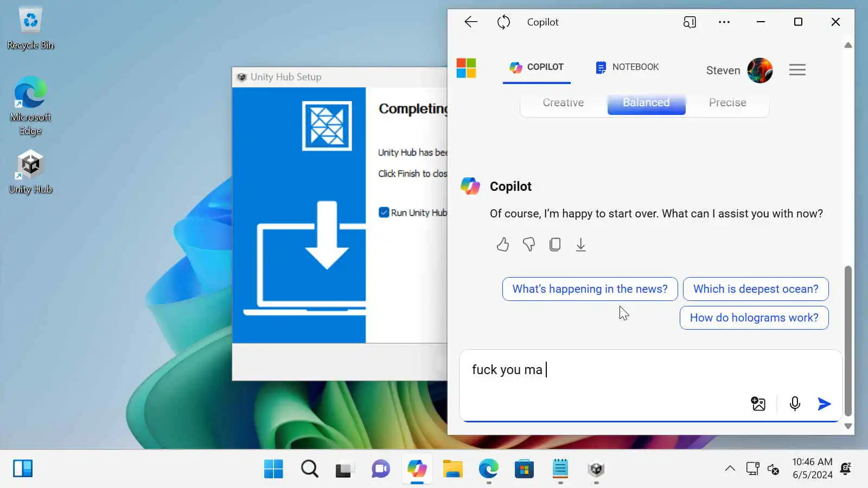Screen dimensions: 868x488
Task: Click the Unity Hub Setup title bar
Action: tap(340, 77)
